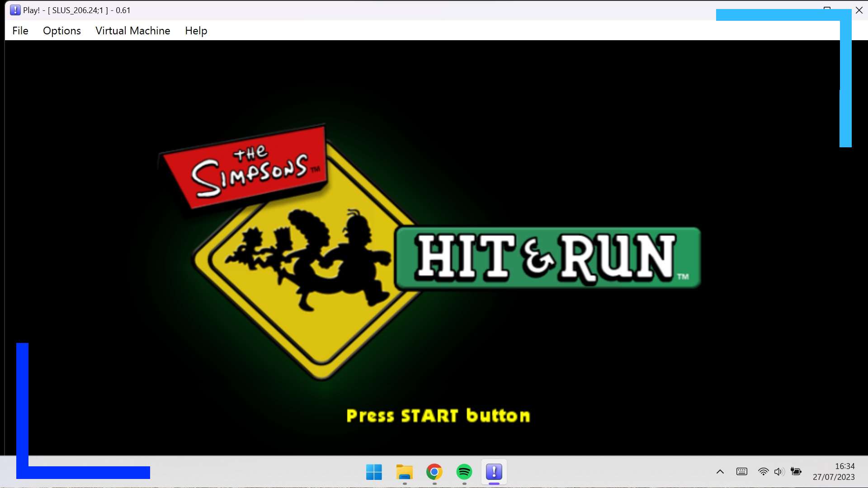This screenshot has width=868, height=488.
Task: Click the Play! emulator taskbar icon
Action: [x=494, y=472]
